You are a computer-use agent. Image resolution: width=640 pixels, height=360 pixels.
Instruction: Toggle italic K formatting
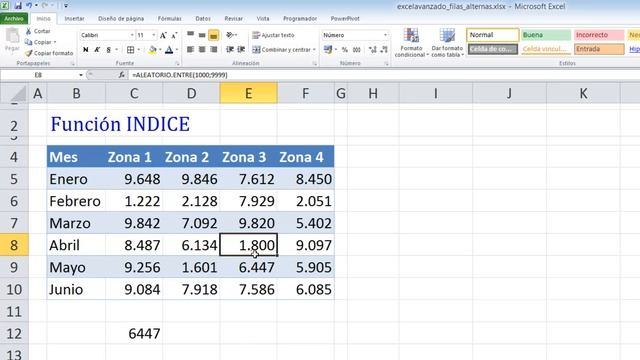pyautogui.click(x=97, y=50)
